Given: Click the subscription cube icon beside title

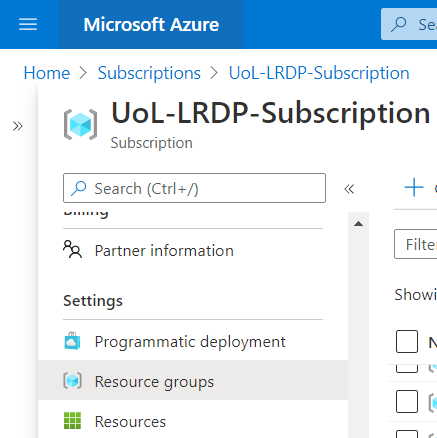Looking at the screenshot, I should [80, 124].
